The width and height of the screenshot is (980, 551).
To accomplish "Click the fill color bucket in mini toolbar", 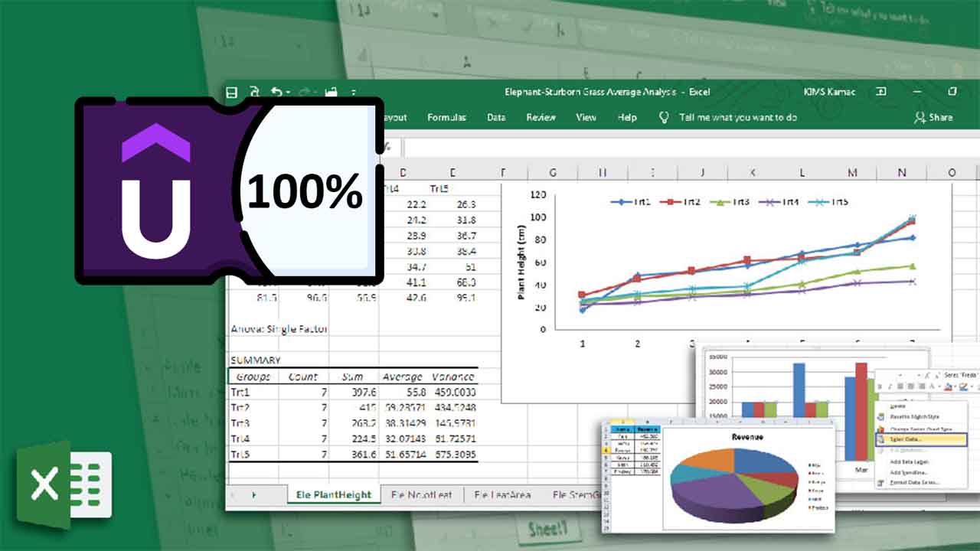I will coord(948,387).
